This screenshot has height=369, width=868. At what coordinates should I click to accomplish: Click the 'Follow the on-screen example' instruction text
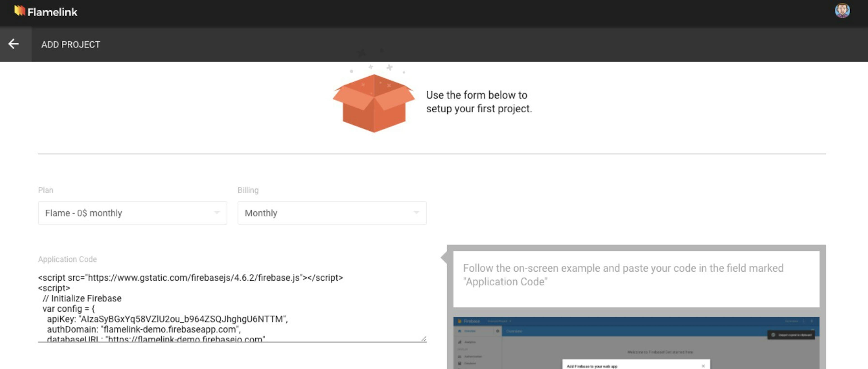623,275
